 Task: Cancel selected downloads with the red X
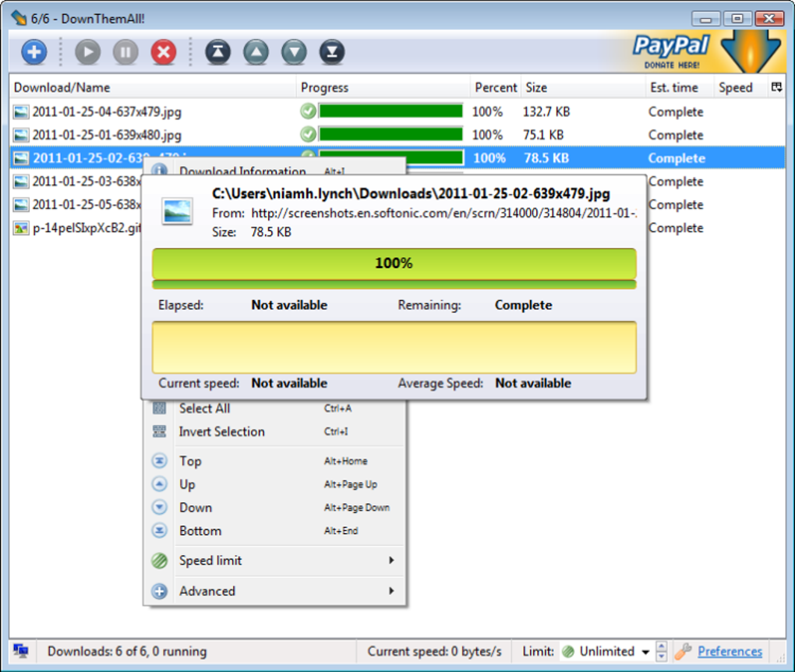(164, 51)
